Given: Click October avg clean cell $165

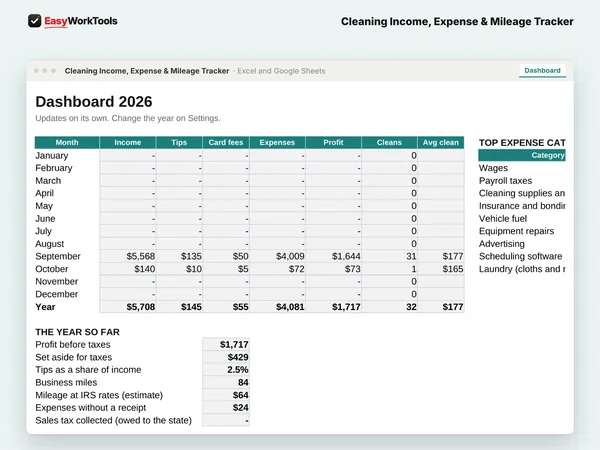Looking at the screenshot, I should (x=441, y=269).
